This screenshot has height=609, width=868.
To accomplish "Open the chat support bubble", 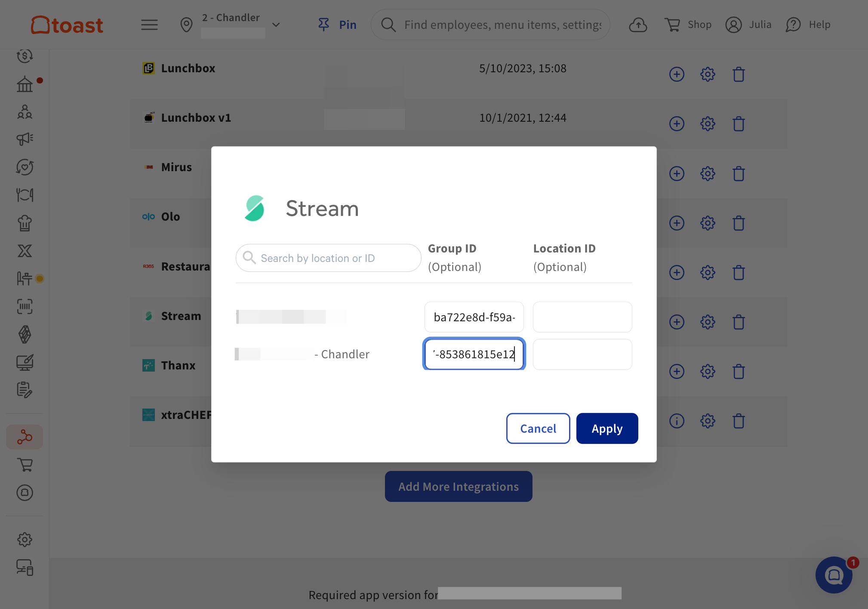I will point(834,575).
